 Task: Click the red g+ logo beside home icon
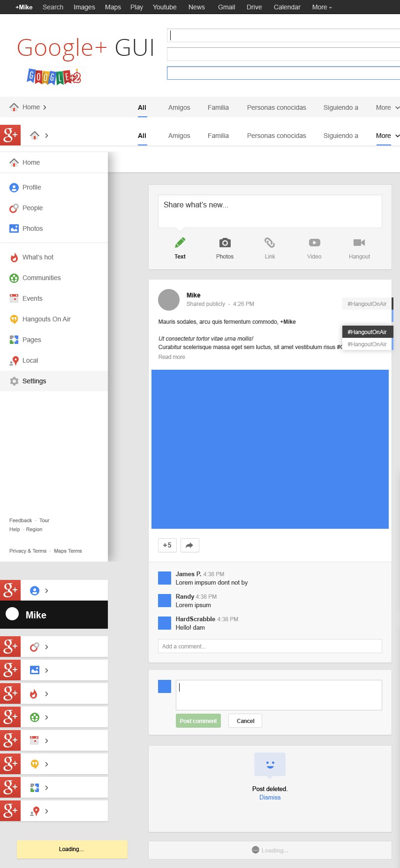pyautogui.click(x=10, y=135)
